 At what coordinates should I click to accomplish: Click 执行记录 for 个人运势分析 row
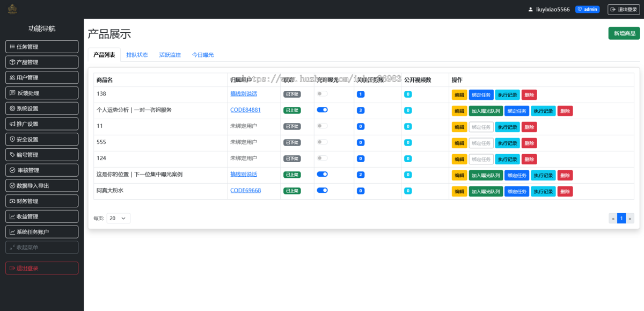click(x=544, y=111)
